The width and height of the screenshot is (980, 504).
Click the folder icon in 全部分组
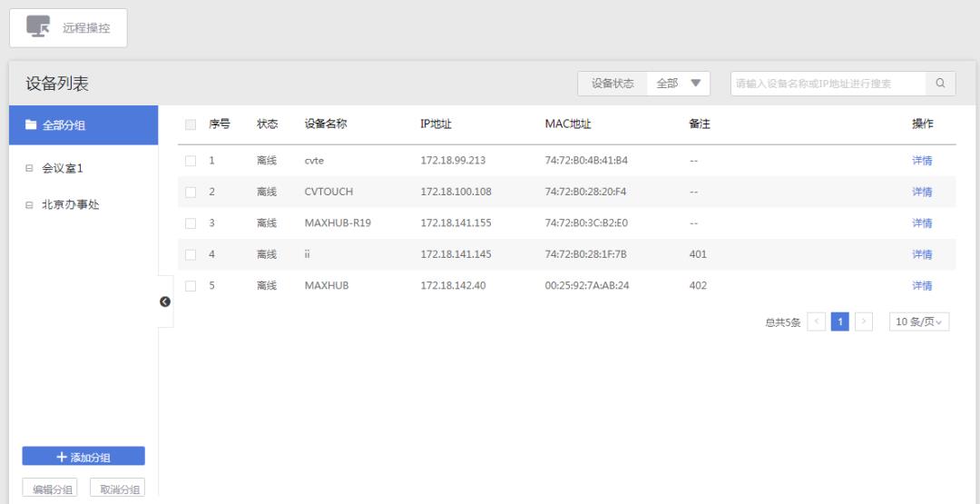(31, 125)
